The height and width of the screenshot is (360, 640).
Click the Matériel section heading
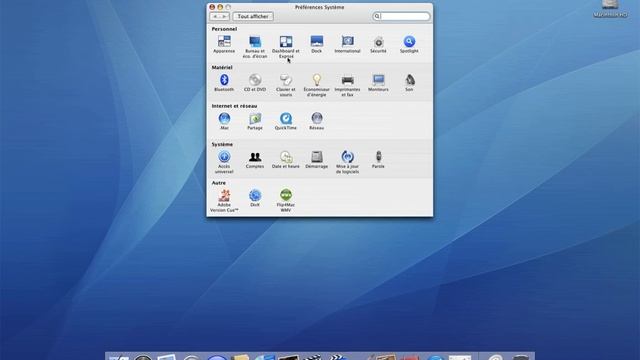pyautogui.click(x=222, y=67)
